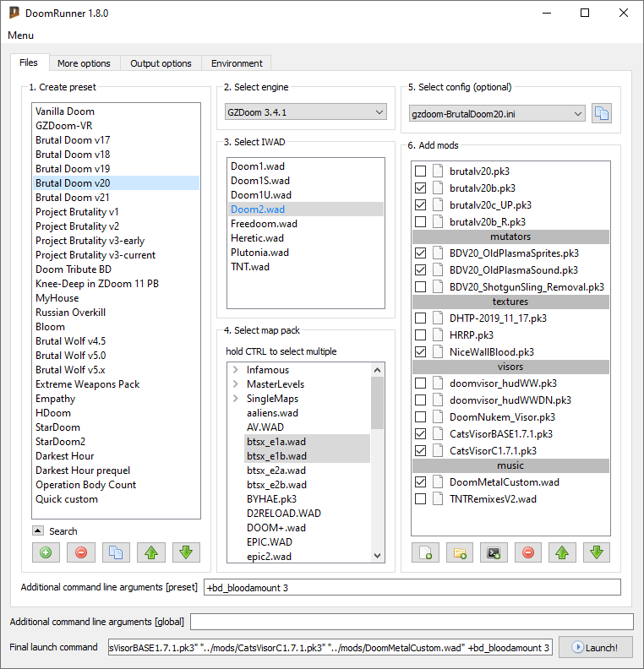Screen dimensions: 644x669
Task: Add a mod folder to list
Action: [x=460, y=553]
